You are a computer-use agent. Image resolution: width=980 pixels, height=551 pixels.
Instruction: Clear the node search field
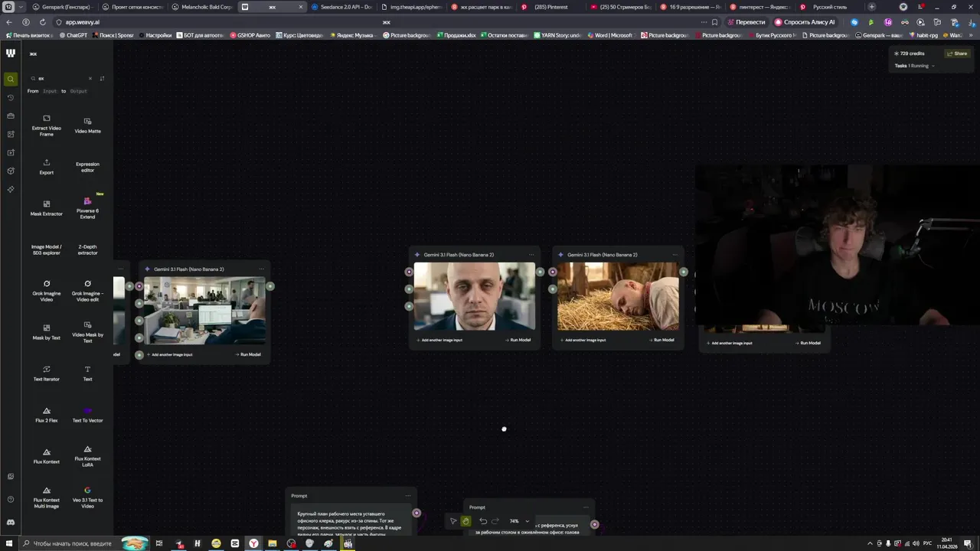coord(90,78)
